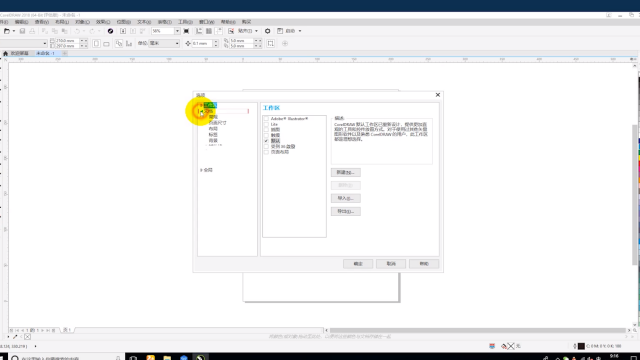Click the treat-as-filled icon in property bar
The height and width of the screenshot is (360, 640).
point(271,43)
